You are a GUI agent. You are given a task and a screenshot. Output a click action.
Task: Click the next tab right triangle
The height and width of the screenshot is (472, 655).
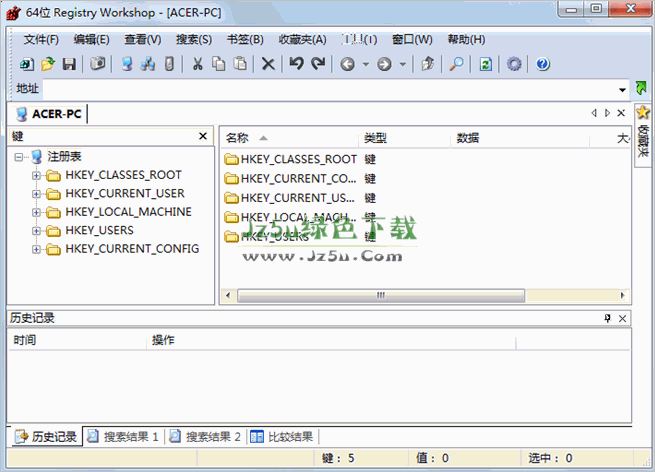click(607, 113)
